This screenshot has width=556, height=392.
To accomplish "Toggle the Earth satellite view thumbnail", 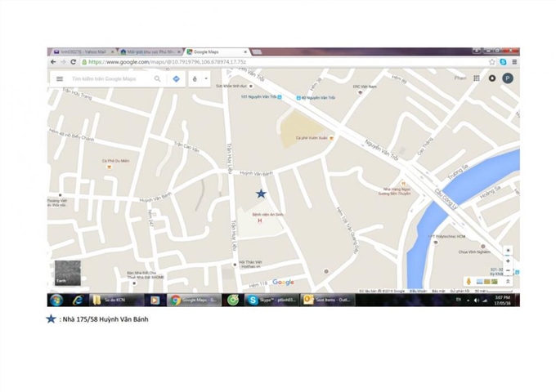I will [67, 272].
